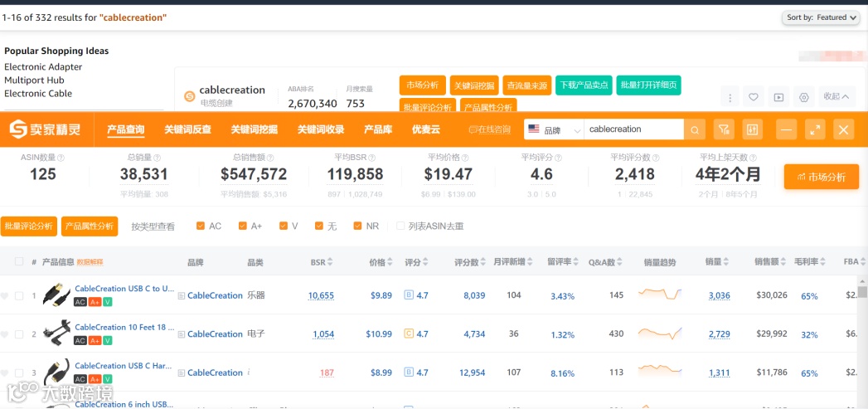Open the three-dots more options icon
The image size is (868, 409).
pyautogui.click(x=730, y=98)
